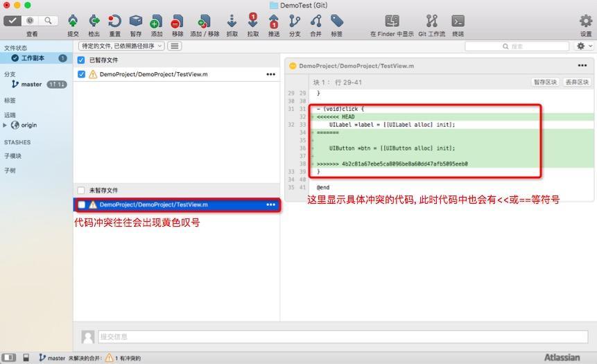Uncheck the staged TestView.m file checkbox
The image size is (597, 364).
pyautogui.click(x=81, y=74)
